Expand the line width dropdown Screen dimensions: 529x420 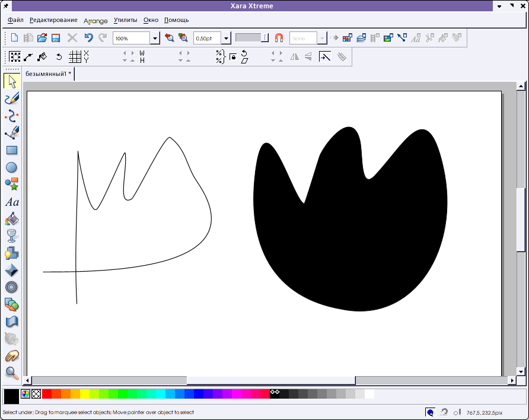tap(226, 38)
